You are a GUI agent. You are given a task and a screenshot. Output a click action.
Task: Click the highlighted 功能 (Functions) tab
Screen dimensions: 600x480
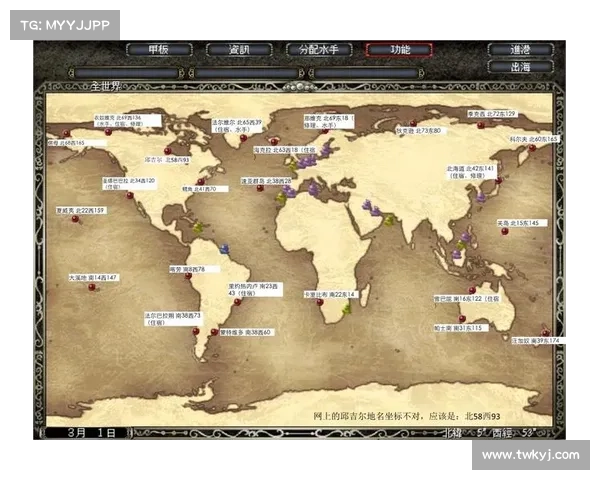(399, 49)
